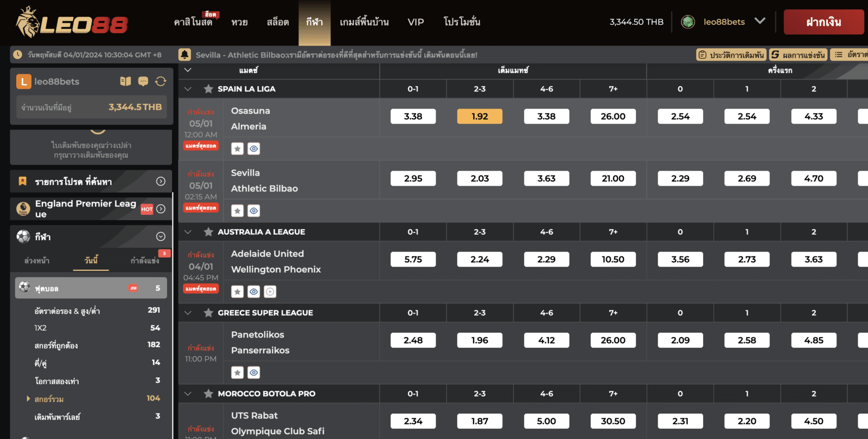Collapse the SPAIN LA LIGA section
This screenshot has height=439, width=868.
[x=188, y=89]
